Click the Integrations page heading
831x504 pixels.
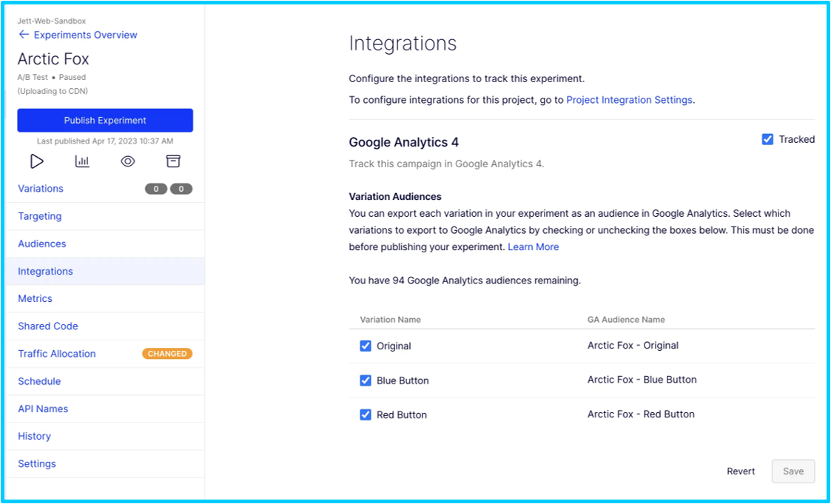403,44
